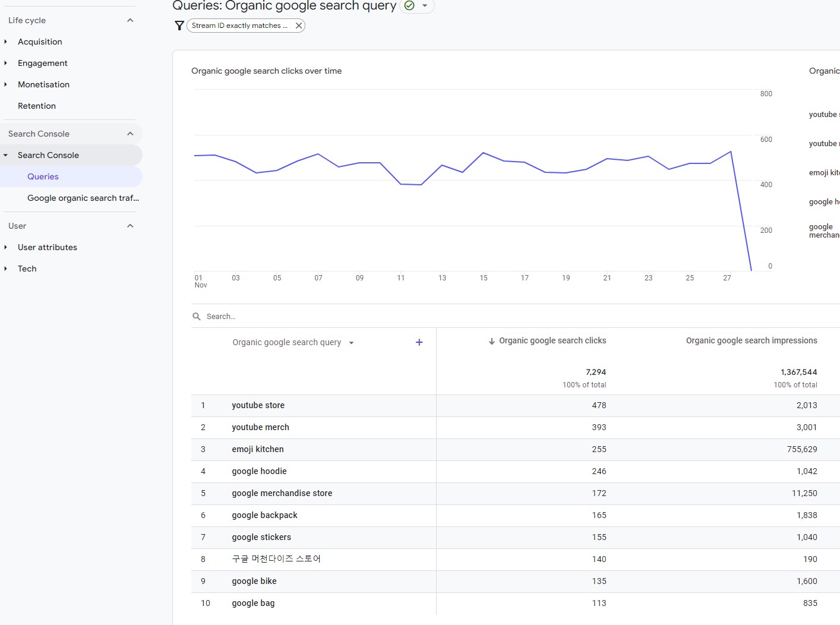Remove the Stream ID filter chip
This screenshot has height=625, width=840.
pyautogui.click(x=299, y=26)
